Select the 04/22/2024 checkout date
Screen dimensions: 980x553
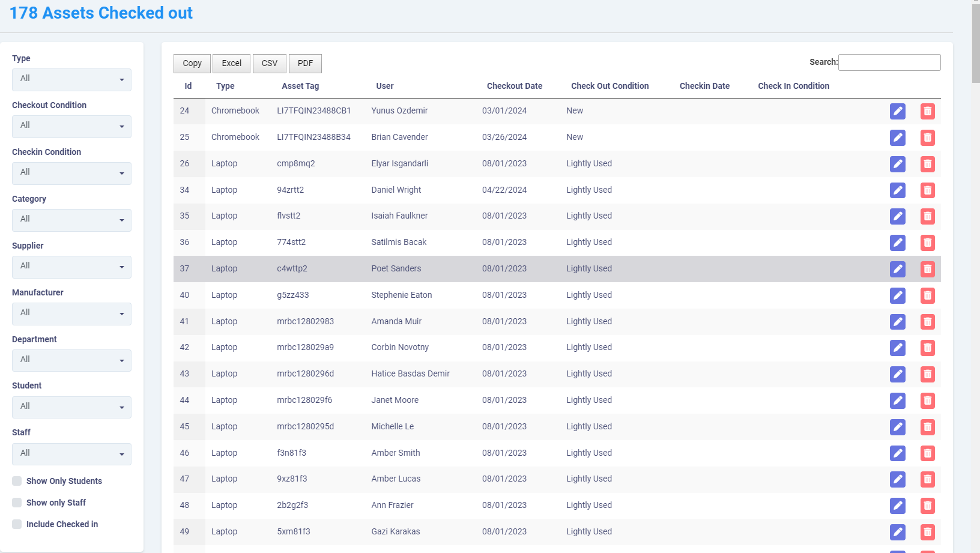click(x=504, y=190)
